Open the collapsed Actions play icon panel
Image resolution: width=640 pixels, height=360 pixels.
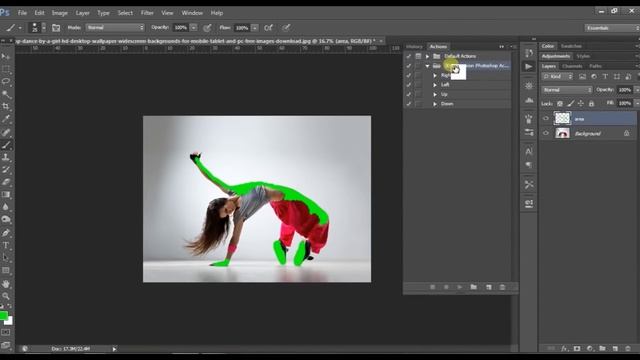coord(529,67)
